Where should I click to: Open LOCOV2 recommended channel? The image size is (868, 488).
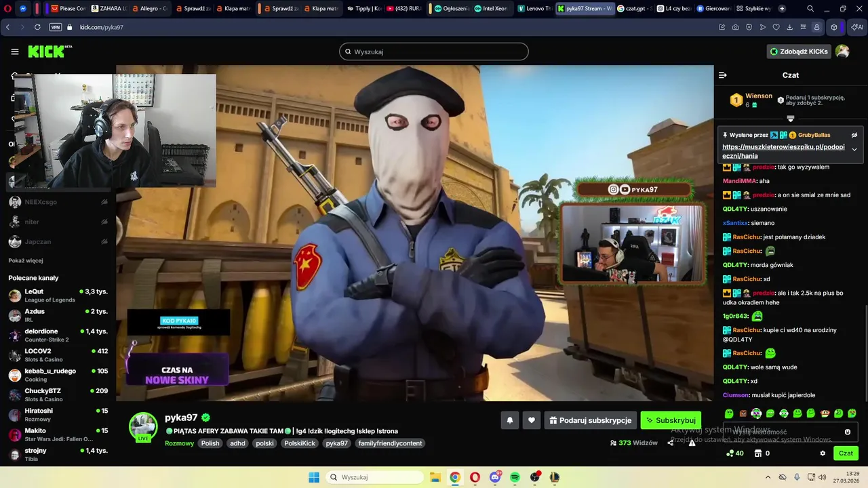58,355
